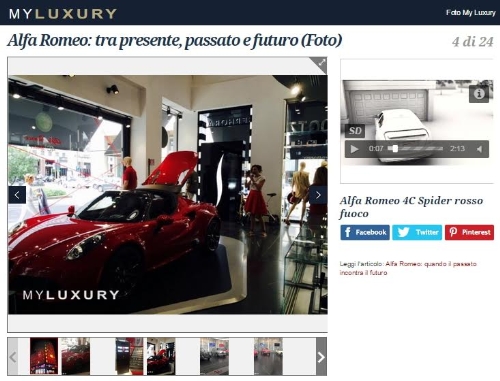Screen dimensions: 500x381
Task: Open video info icon
Action: click(479, 94)
